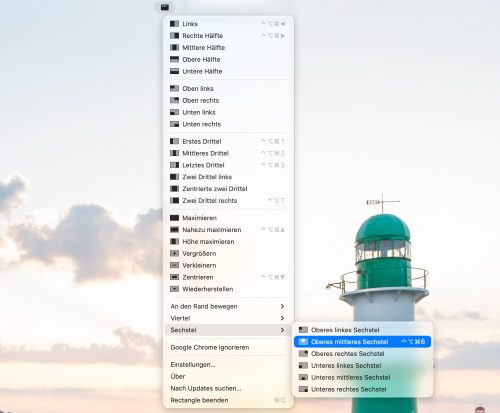Image resolution: width=500 pixels, height=413 pixels.
Task: Click the Wiederherstellen label
Action: tap(208, 289)
